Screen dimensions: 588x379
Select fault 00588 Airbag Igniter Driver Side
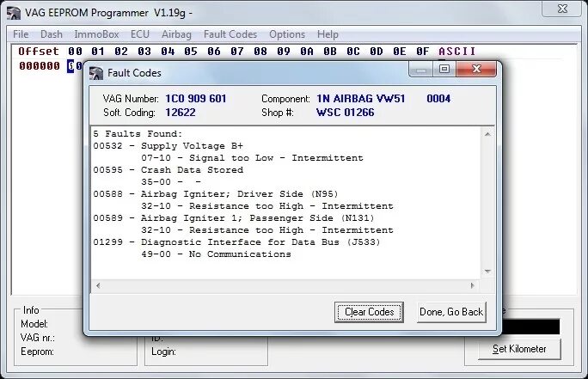216,194
